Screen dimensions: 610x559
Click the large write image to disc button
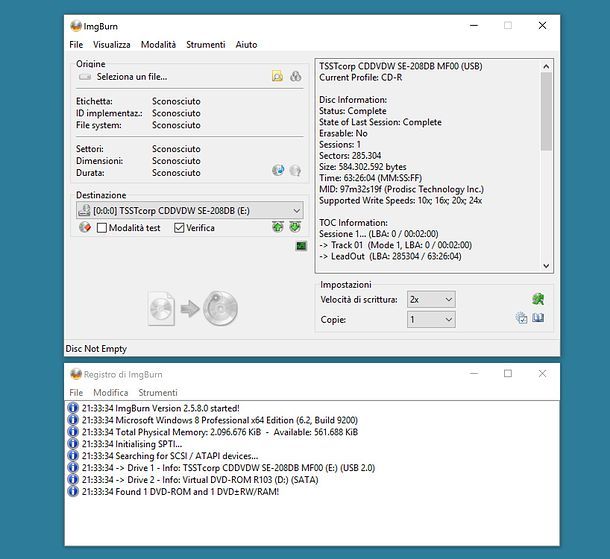(x=193, y=308)
